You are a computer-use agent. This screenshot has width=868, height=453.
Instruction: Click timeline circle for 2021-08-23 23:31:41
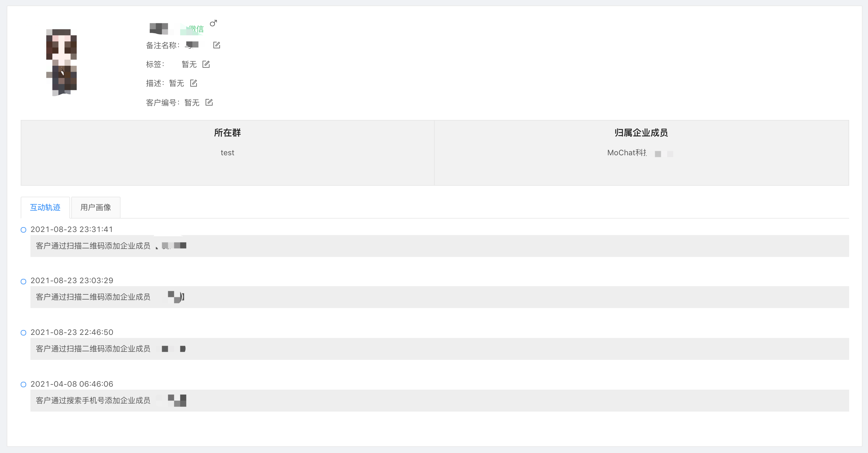point(23,230)
